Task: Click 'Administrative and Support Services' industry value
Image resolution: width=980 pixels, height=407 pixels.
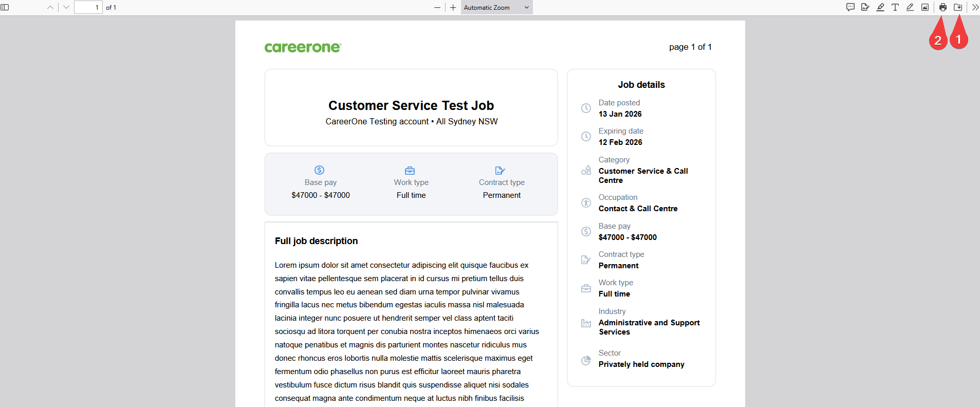Action: [x=649, y=327]
